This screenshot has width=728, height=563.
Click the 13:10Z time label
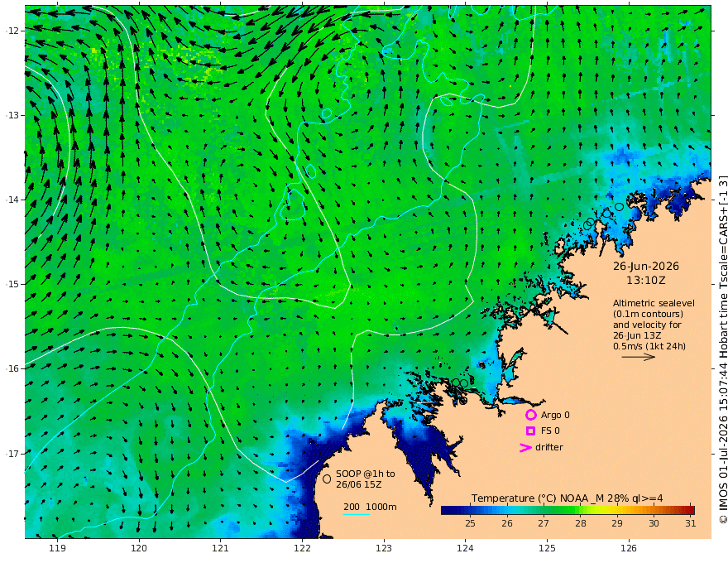pos(646,281)
